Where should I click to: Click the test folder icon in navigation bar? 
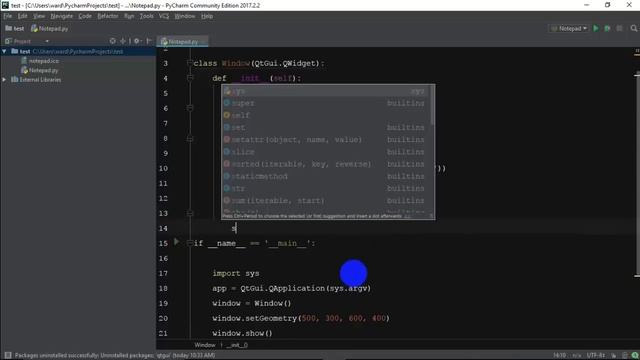[x=9, y=28]
